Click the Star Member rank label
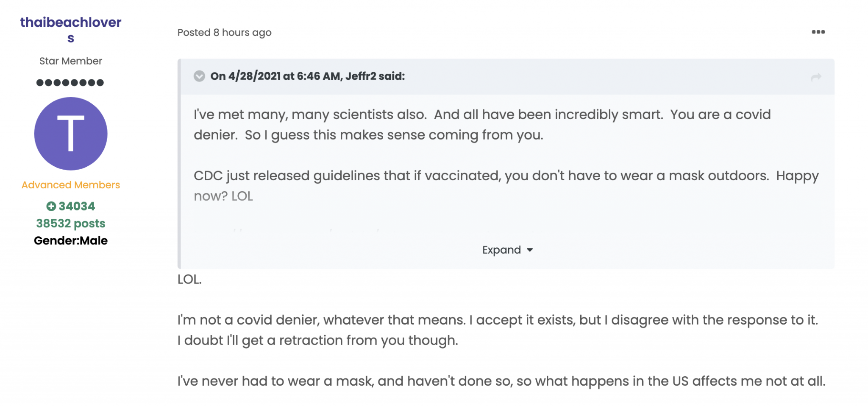 click(71, 61)
